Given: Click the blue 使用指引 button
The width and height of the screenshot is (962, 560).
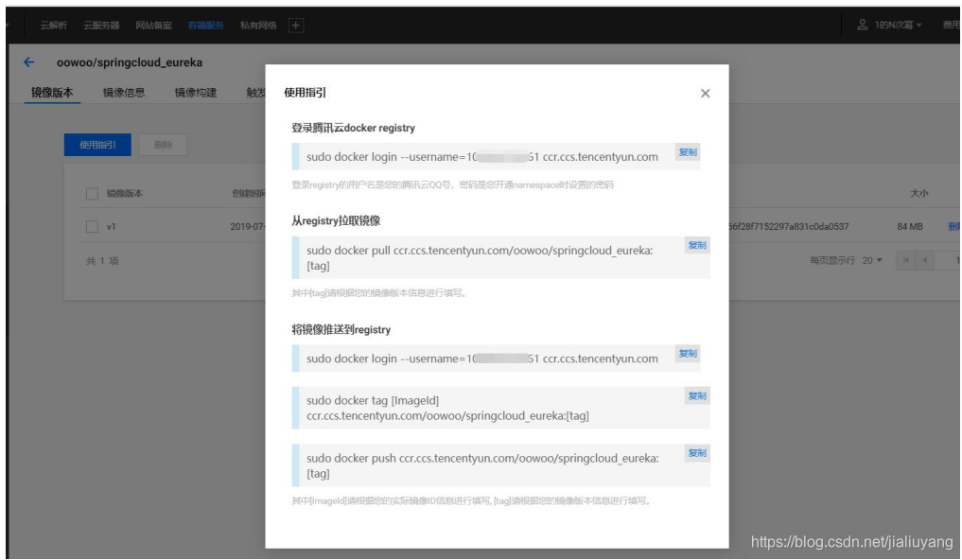Looking at the screenshot, I should click(x=97, y=145).
